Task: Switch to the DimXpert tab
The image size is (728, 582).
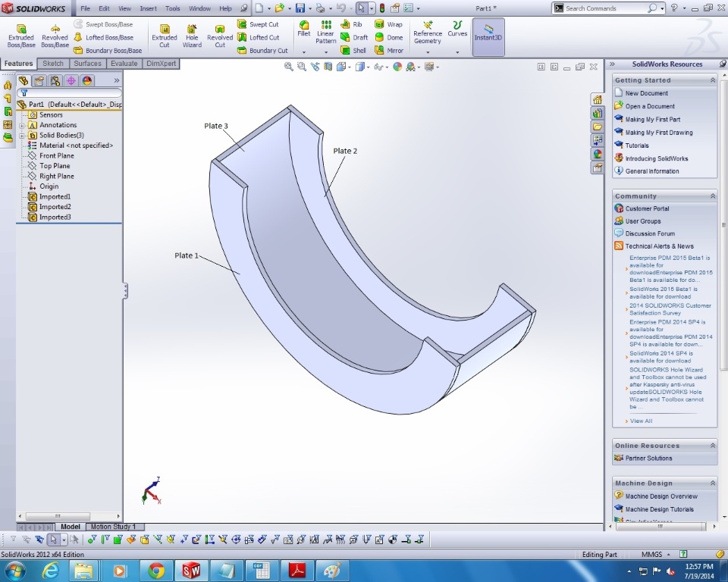Action: (161, 64)
